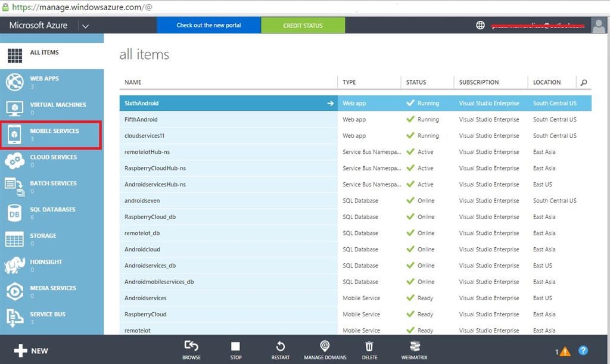Select the RaspberryCloudHub-ns row name

(155, 169)
